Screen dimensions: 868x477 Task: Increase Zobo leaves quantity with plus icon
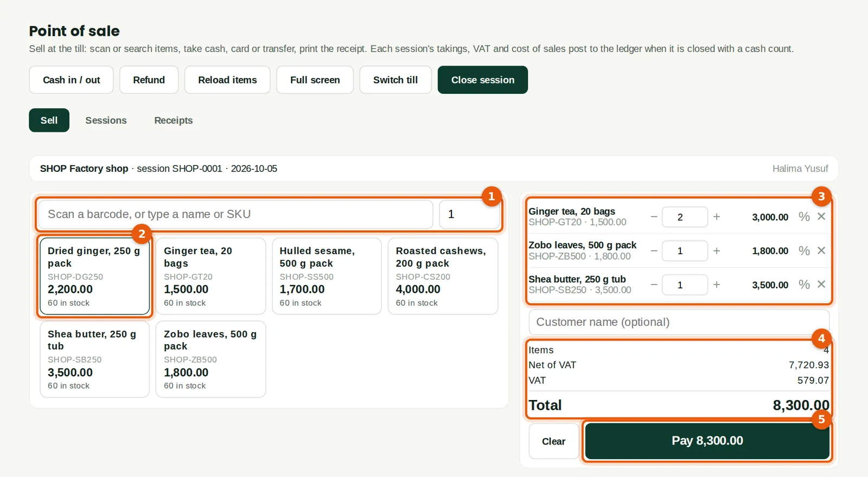pos(717,251)
